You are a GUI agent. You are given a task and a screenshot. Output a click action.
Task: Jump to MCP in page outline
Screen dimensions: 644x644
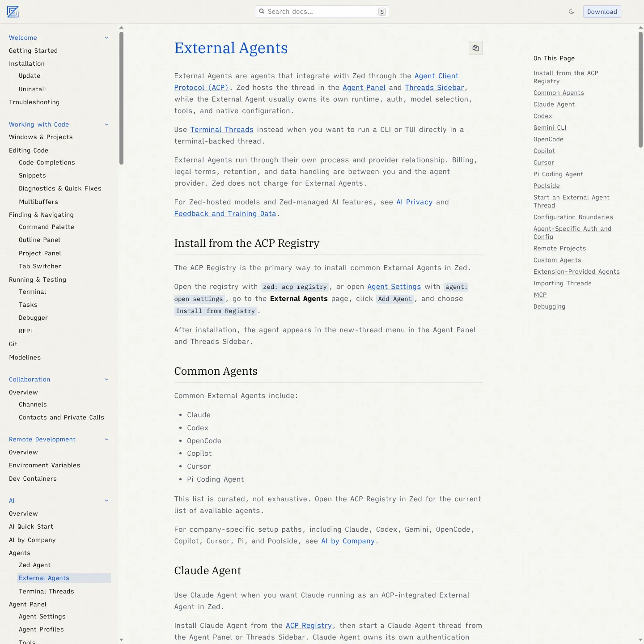point(540,295)
